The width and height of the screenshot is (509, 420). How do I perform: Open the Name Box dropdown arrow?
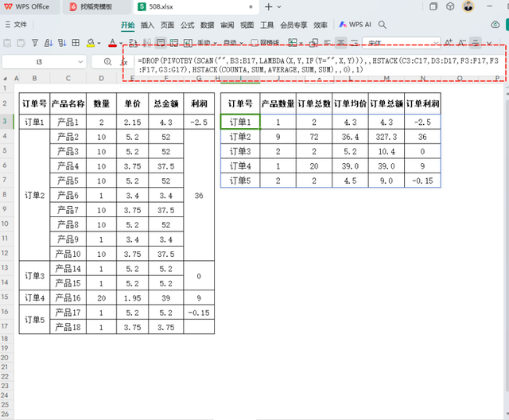click(x=80, y=62)
